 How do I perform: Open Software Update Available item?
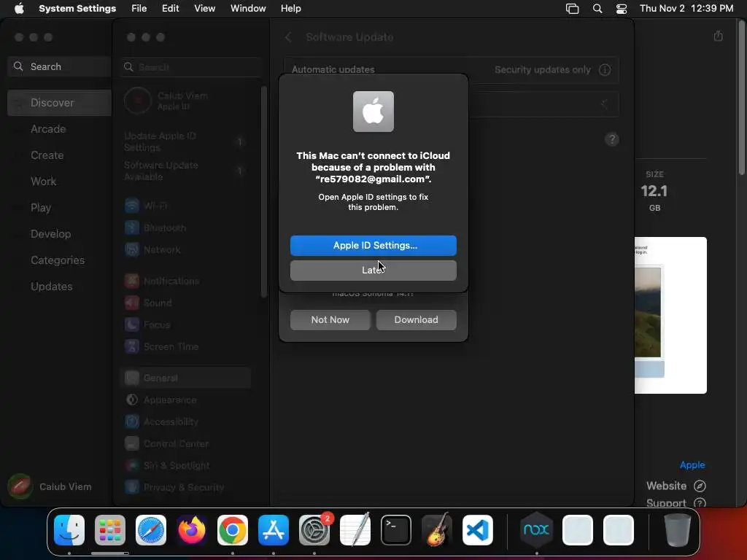tap(186, 171)
